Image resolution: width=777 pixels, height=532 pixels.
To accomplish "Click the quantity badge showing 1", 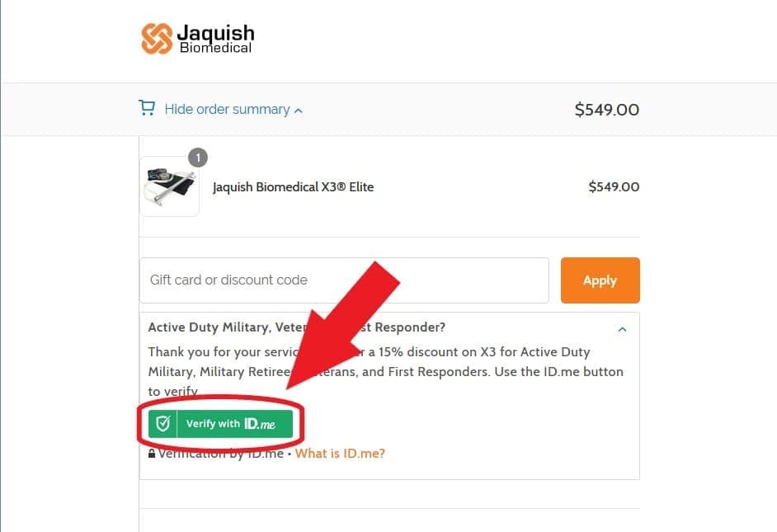I will [x=198, y=157].
